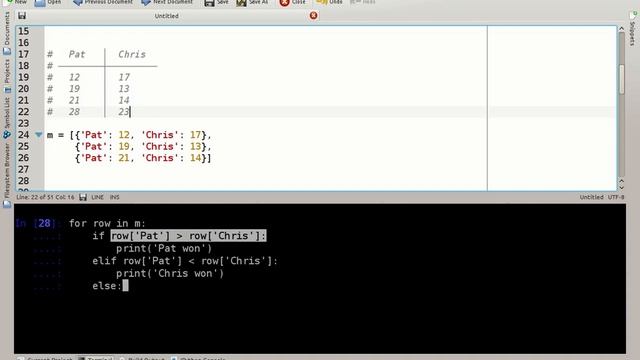Click the In [28] prompt in the terminal

click(x=38, y=223)
